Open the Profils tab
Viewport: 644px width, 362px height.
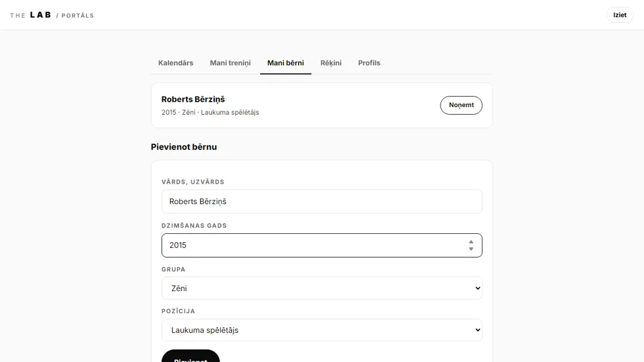pos(369,63)
